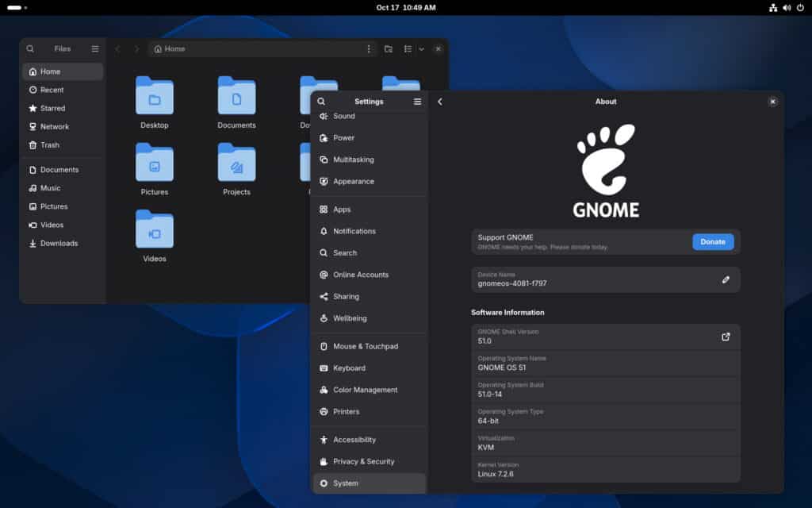Open Printers settings
This screenshot has height=508, width=812.
pyautogui.click(x=370, y=412)
